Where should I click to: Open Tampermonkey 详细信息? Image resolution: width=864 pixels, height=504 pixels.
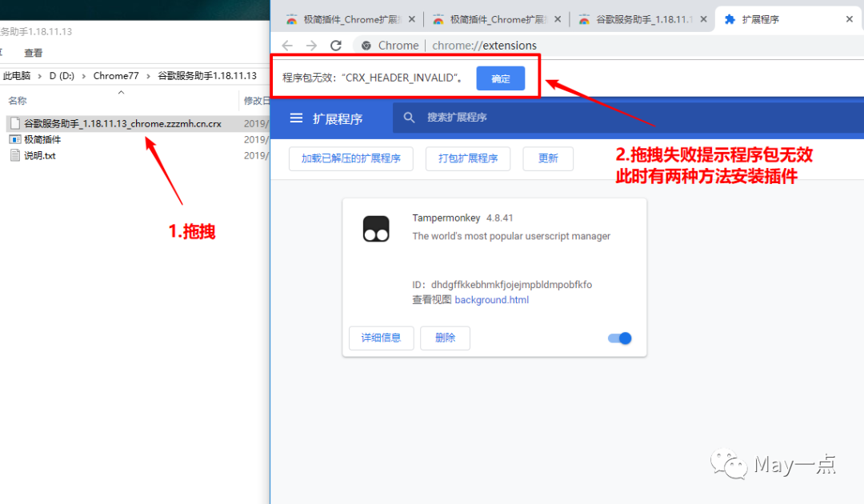382,338
